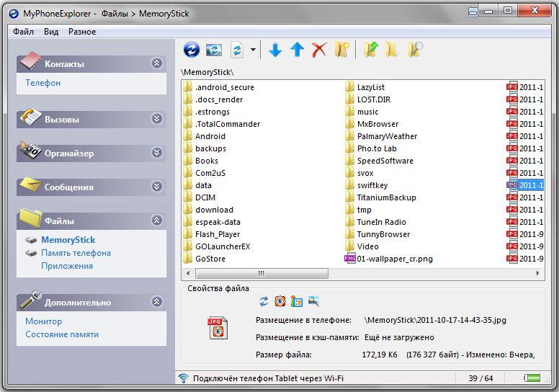The height and width of the screenshot is (392, 559).
Task: Open Состояние памяти link
Action: pos(62,334)
